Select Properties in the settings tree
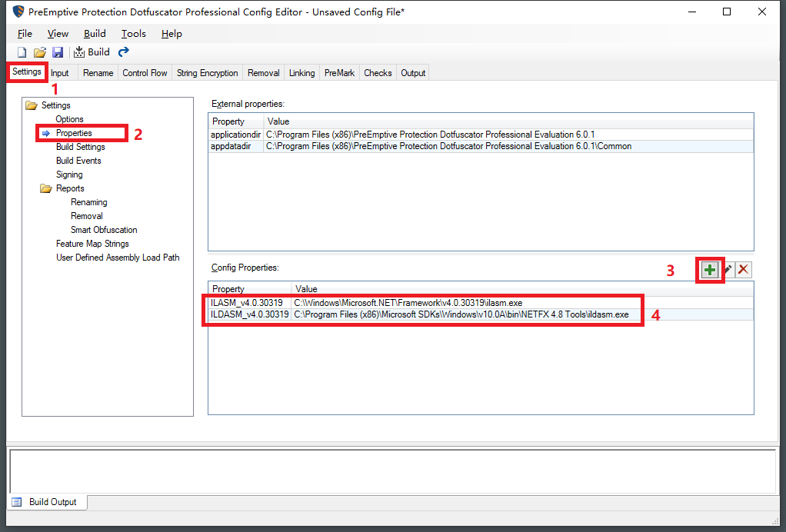 tap(74, 133)
